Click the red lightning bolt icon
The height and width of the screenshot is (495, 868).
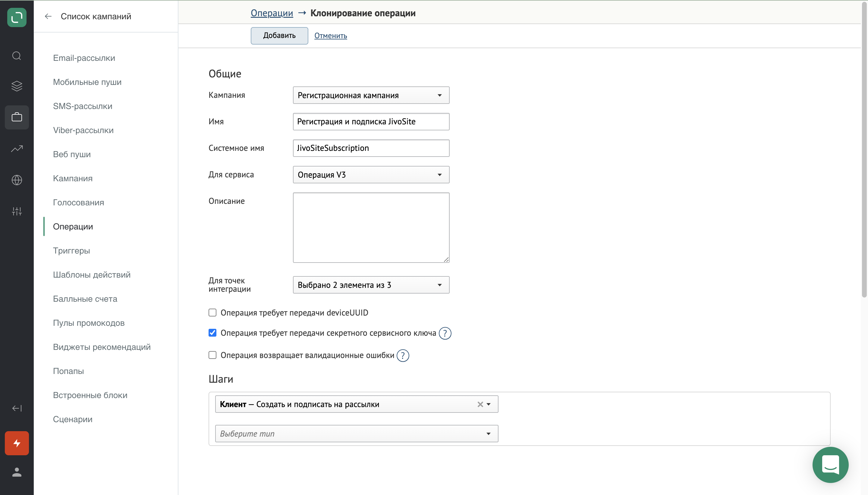pyautogui.click(x=17, y=443)
